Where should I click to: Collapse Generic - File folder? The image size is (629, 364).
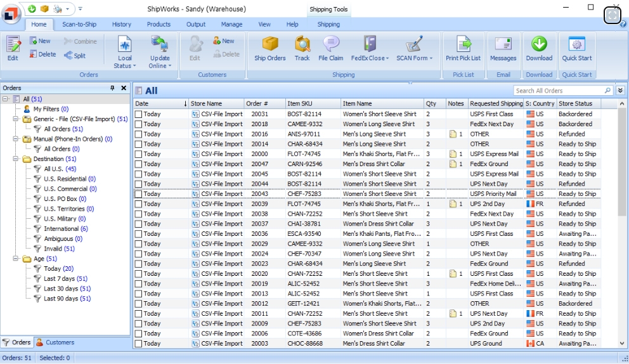point(16,119)
